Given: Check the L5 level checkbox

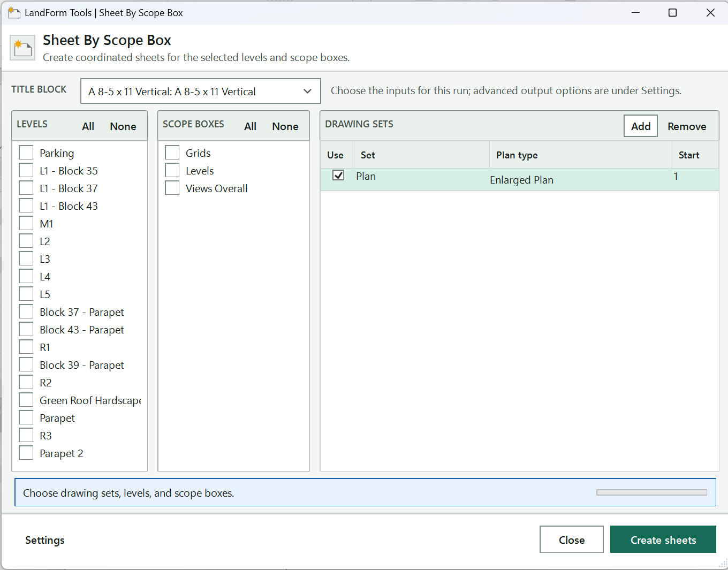Looking at the screenshot, I should 26,294.
